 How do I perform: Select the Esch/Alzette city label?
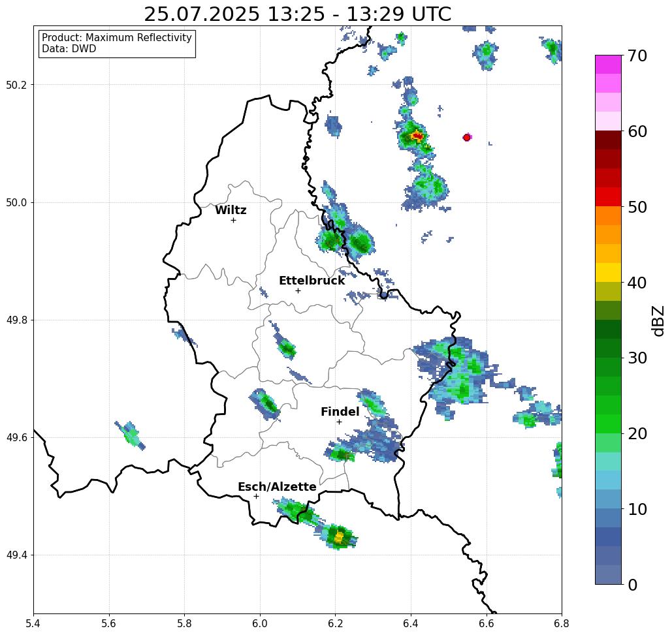coord(278,487)
